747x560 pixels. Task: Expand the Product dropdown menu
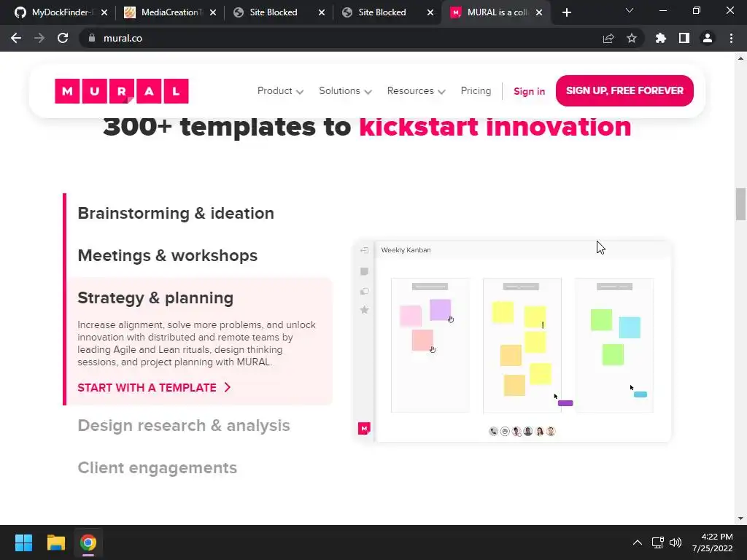pos(280,91)
